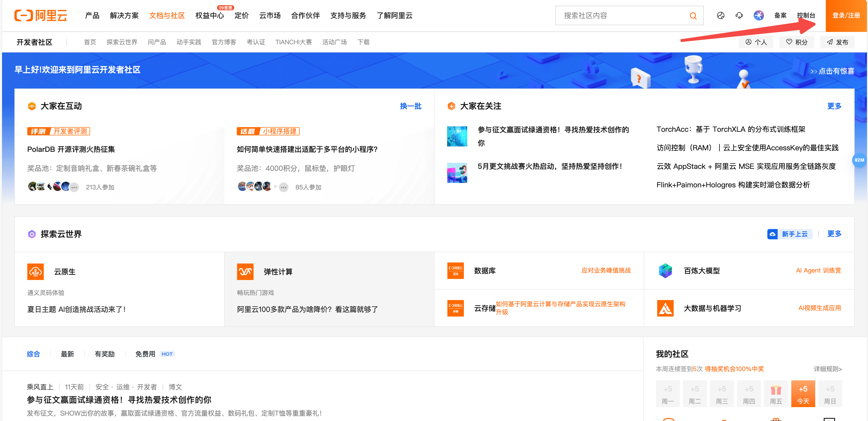Click the 新手上云 button
868x421 pixels.
click(x=789, y=234)
